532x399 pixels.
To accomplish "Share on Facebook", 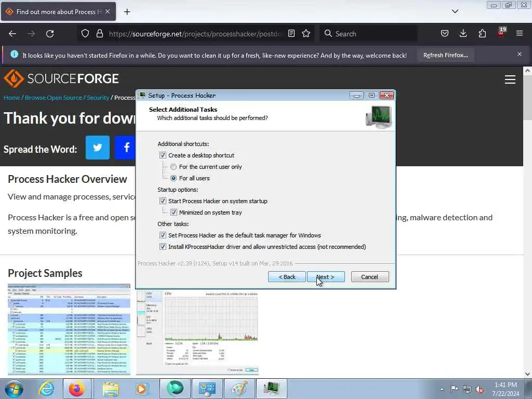I will tap(125, 148).
